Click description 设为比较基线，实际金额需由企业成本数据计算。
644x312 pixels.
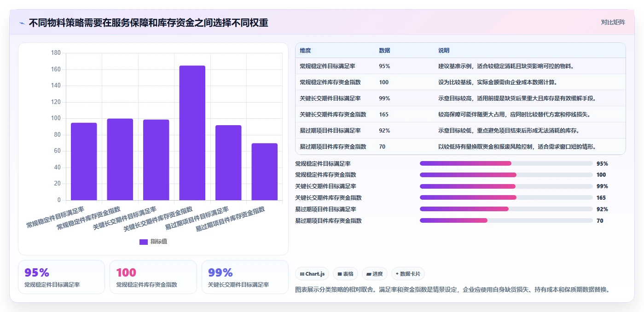pyautogui.click(x=498, y=82)
